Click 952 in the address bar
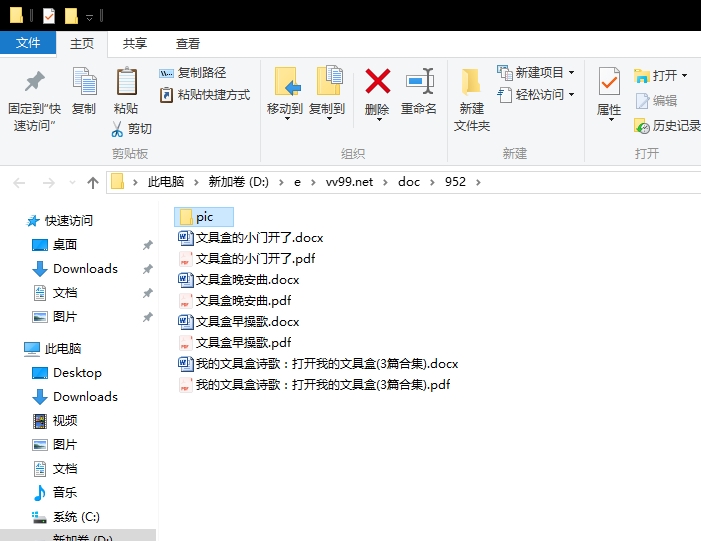The height and width of the screenshot is (541, 701). [x=455, y=182]
